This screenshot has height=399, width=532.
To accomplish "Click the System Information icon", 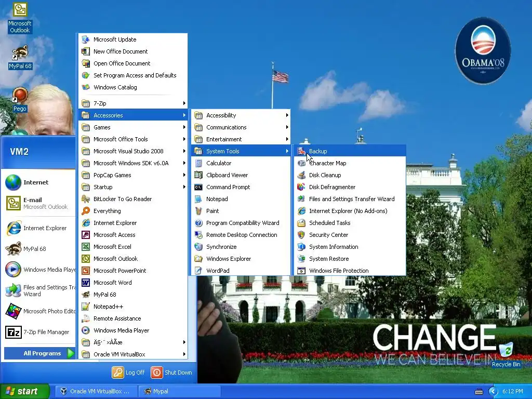I will [x=301, y=247].
